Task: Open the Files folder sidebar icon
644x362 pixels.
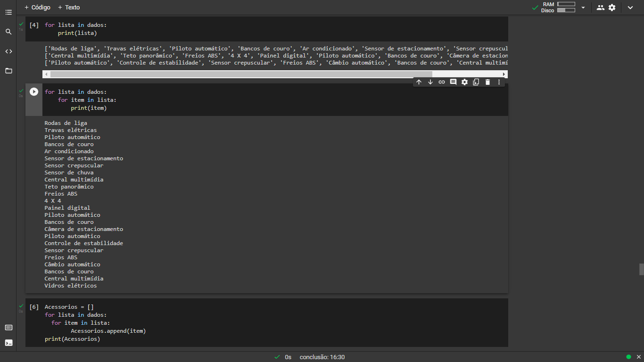Action: click(8, 71)
